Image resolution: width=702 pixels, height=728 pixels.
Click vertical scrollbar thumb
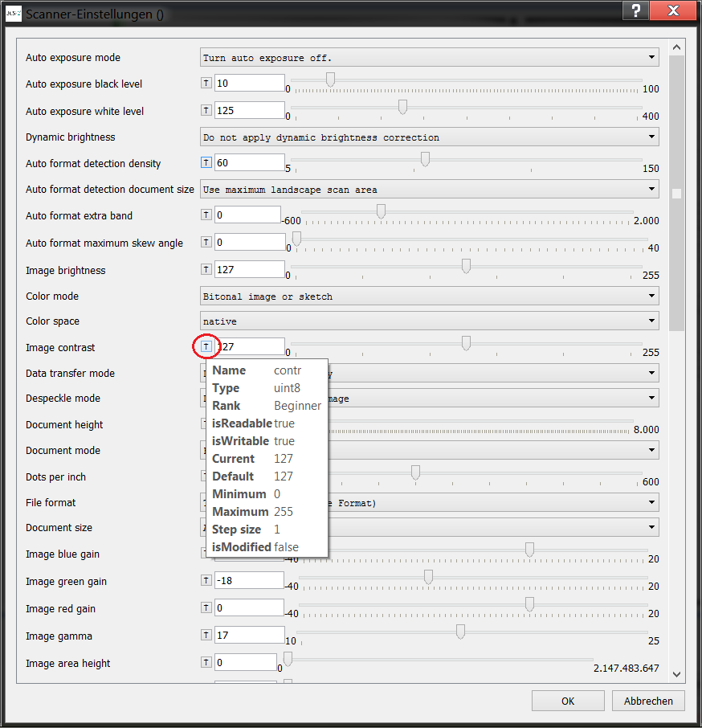point(676,193)
